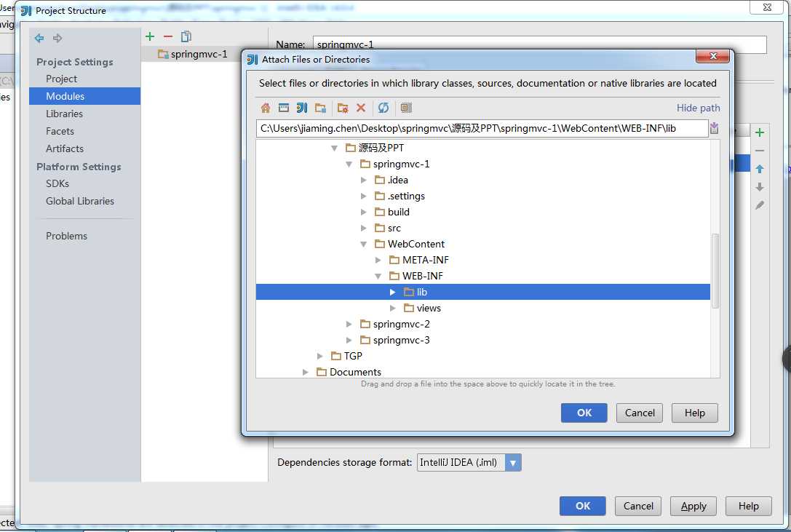Navigate back in Project Structure

[39, 39]
